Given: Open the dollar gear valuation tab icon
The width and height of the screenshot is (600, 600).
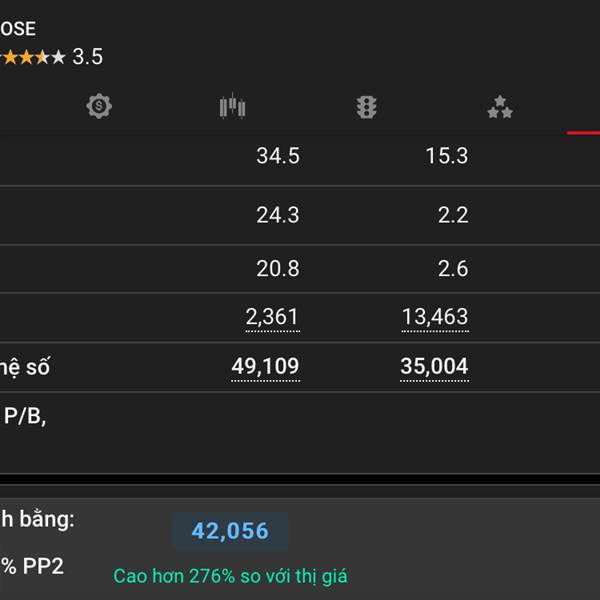Looking at the screenshot, I should pyautogui.click(x=99, y=106).
